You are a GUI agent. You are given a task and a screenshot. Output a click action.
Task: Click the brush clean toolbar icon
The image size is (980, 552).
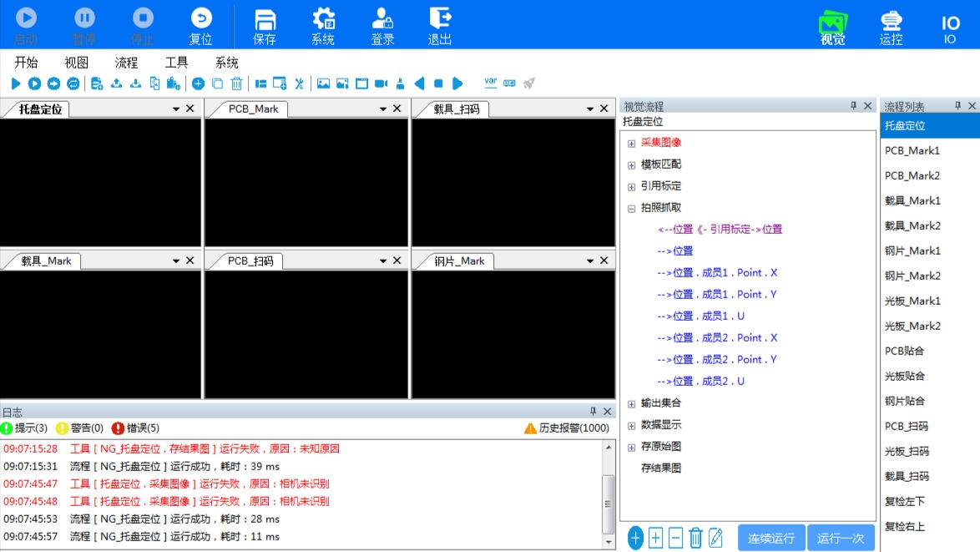(x=400, y=84)
